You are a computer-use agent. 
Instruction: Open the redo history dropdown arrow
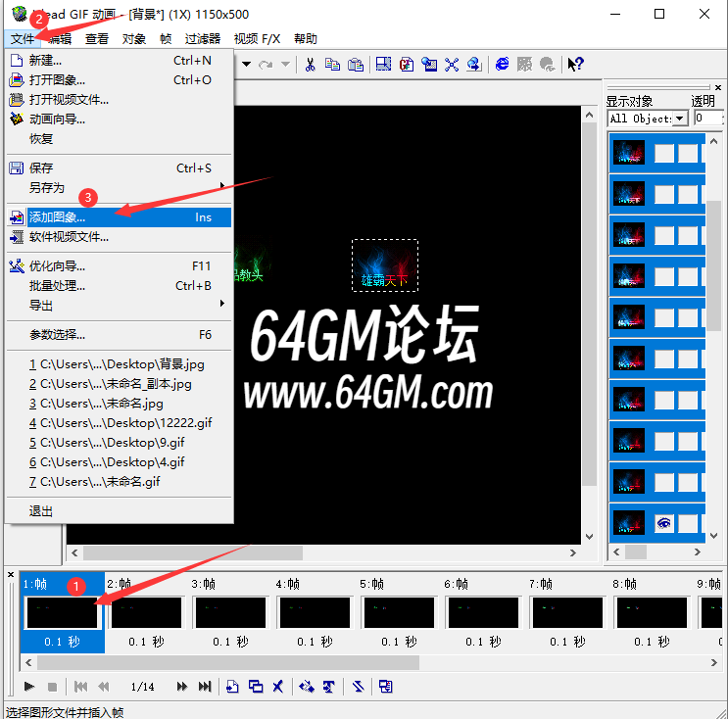click(x=285, y=64)
